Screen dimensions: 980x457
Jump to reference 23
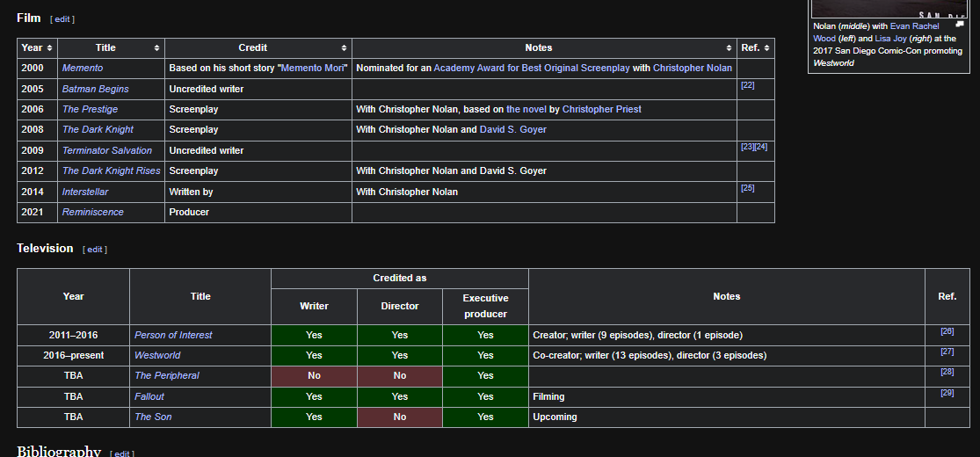point(747,146)
